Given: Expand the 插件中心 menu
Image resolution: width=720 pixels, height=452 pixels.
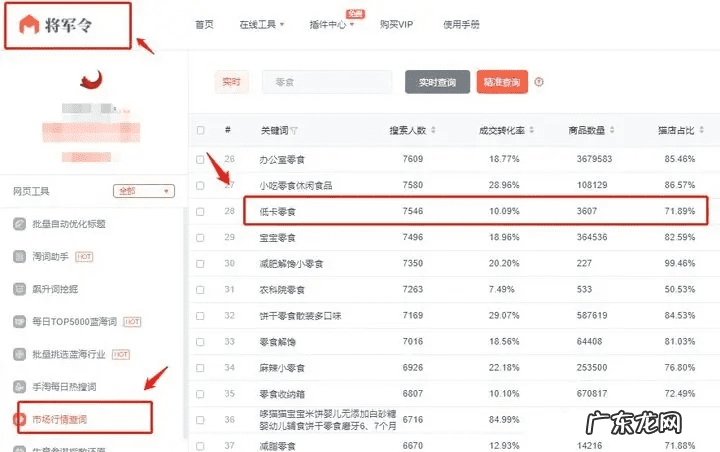Looking at the screenshot, I should 332,24.
